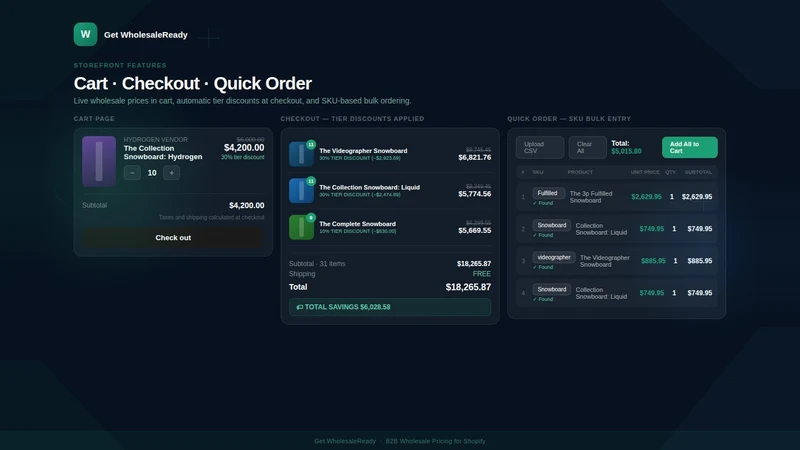Click the FREE shipping value
This screenshot has width=800, height=450.
pyautogui.click(x=482, y=274)
